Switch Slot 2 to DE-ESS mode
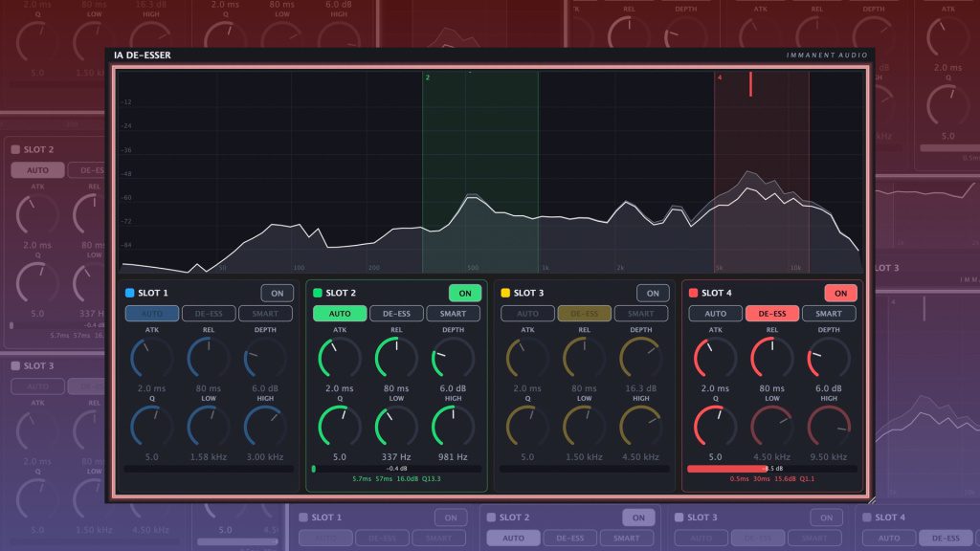Screen dimensions: 980x551 click(x=396, y=314)
